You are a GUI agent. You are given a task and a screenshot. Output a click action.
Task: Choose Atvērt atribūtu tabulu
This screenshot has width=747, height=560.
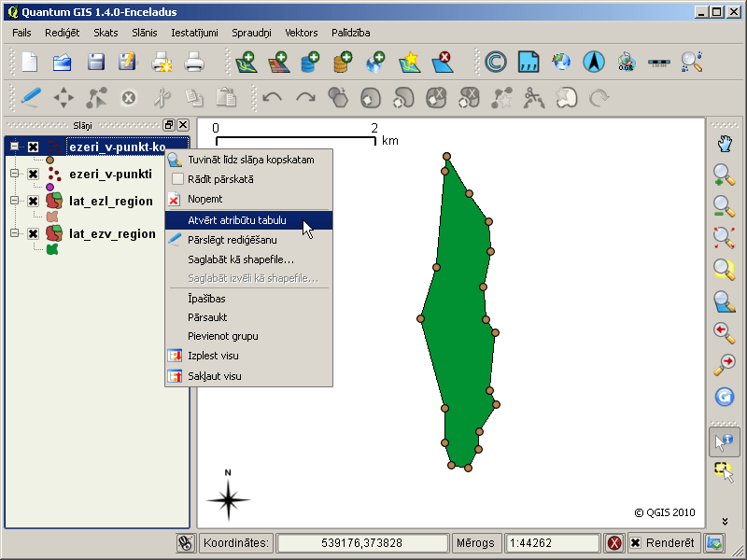(248, 220)
